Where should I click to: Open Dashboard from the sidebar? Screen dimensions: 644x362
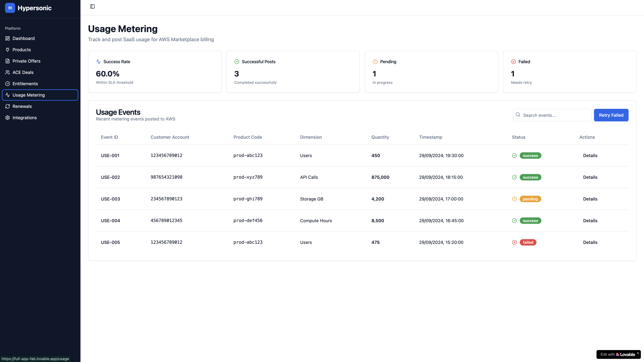click(x=23, y=38)
